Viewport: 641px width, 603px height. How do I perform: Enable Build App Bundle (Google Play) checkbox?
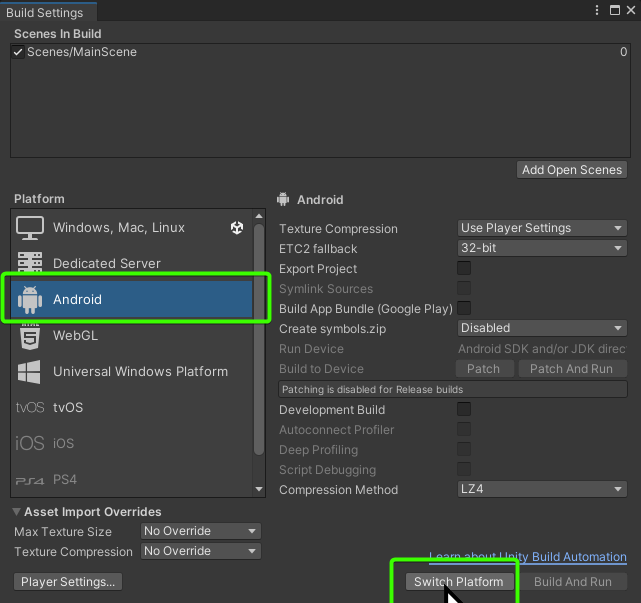[x=464, y=308]
